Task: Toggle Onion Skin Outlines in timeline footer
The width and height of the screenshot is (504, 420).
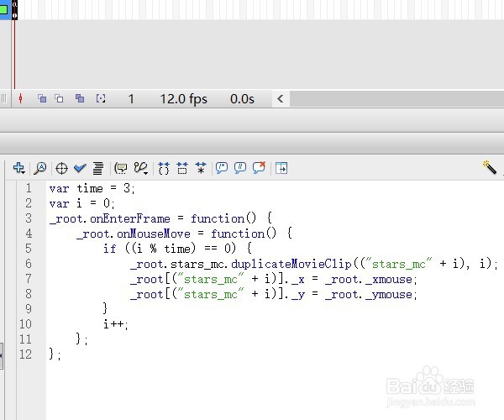Action: click(59, 98)
